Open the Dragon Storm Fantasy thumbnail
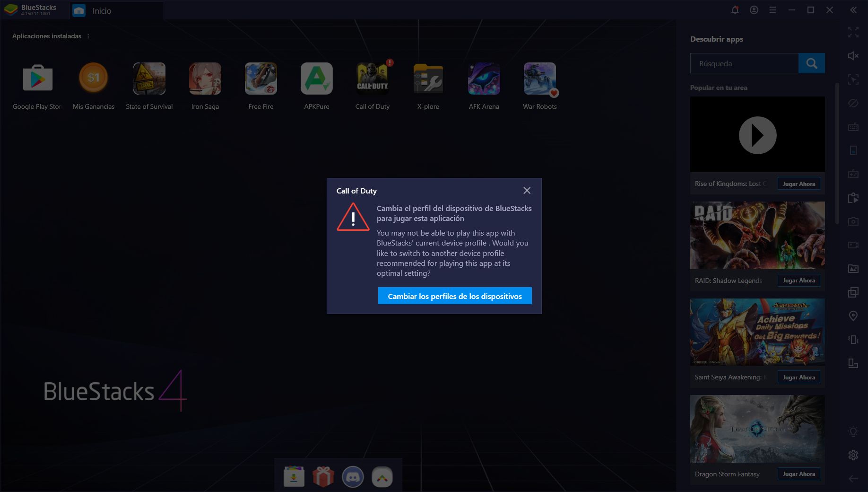Image resolution: width=868 pixels, height=492 pixels. click(x=757, y=429)
